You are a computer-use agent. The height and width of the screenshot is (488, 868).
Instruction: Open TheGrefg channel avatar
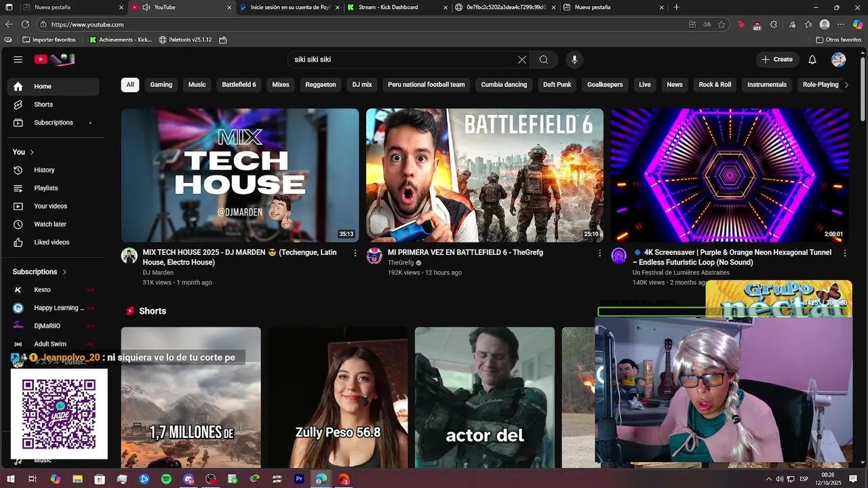point(374,256)
